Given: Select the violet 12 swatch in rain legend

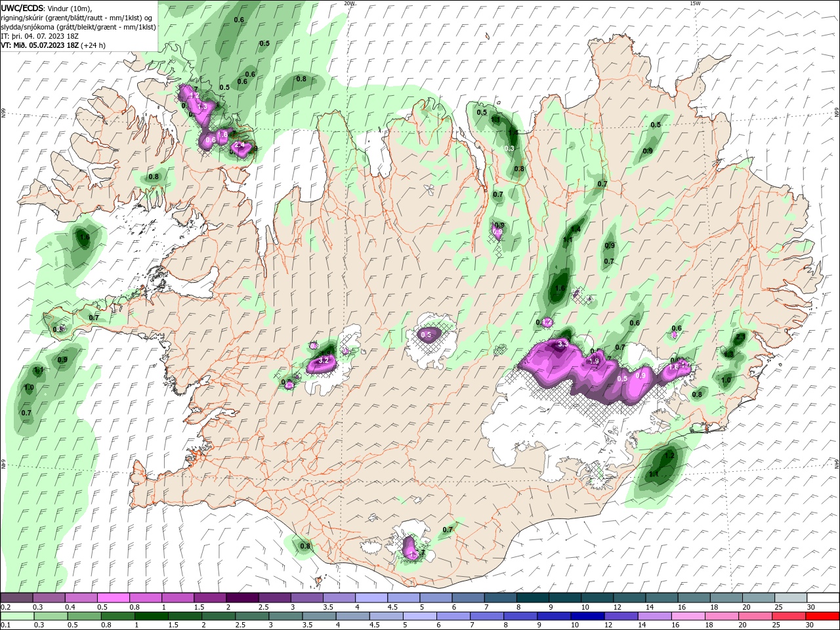Looking at the screenshot, I should point(620,616).
